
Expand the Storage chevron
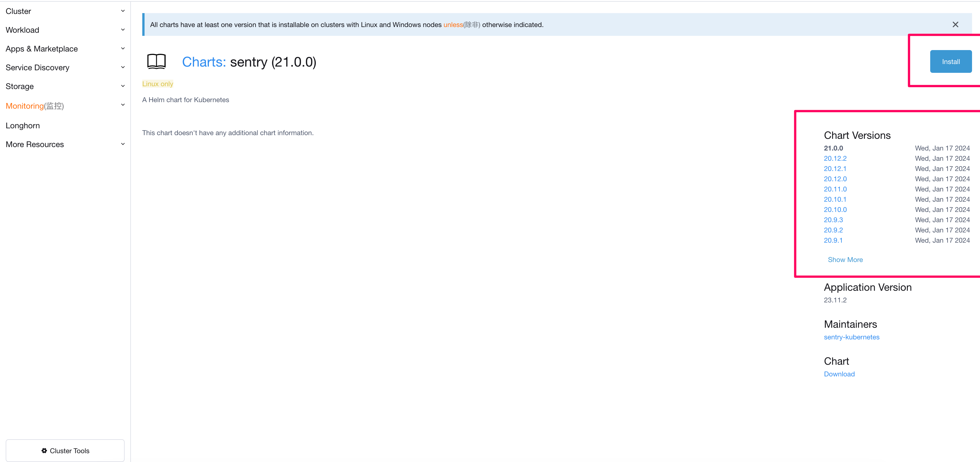click(123, 86)
